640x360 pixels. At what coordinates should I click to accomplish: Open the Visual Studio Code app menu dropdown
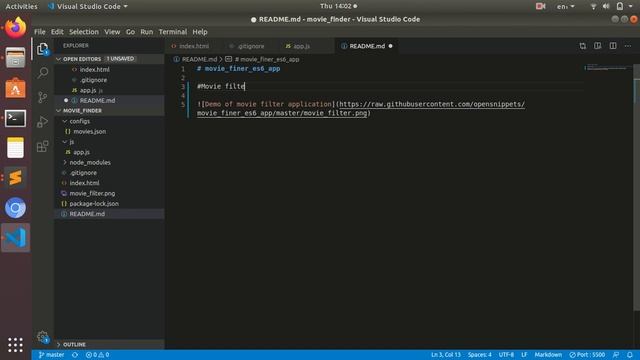(x=88, y=6)
